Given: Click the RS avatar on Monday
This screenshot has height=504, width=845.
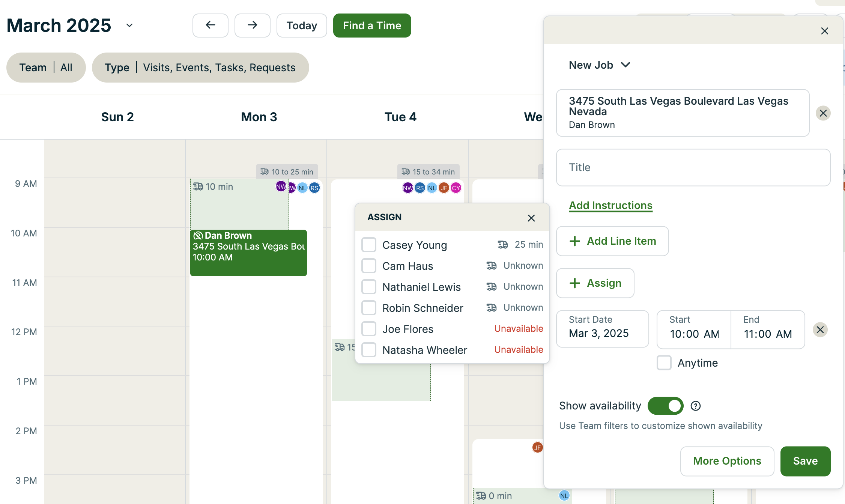Looking at the screenshot, I should pyautogui.click(x=314, y=188).
